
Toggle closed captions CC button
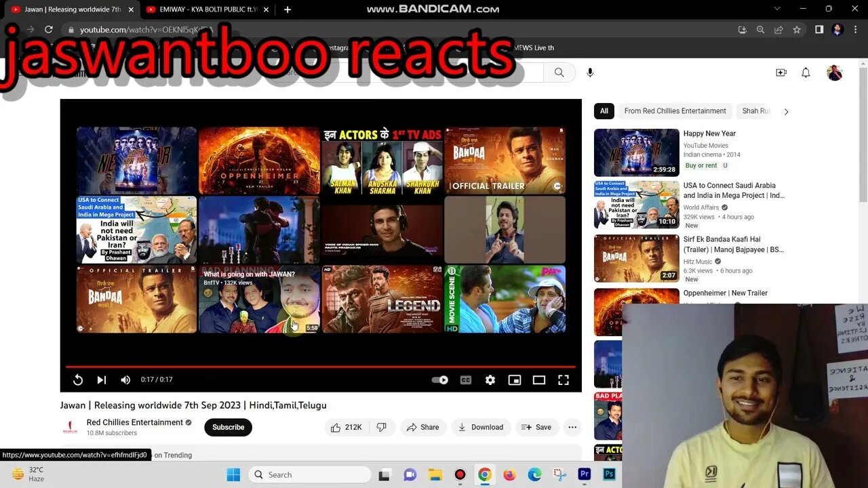[x=466, y=380]
